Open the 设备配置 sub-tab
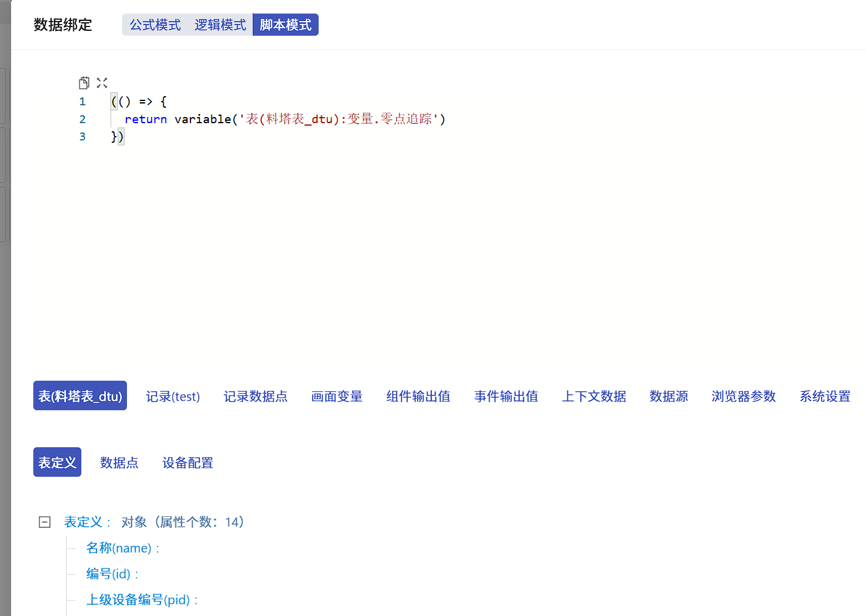Viewport: 866px width, 616px height. 188,462
